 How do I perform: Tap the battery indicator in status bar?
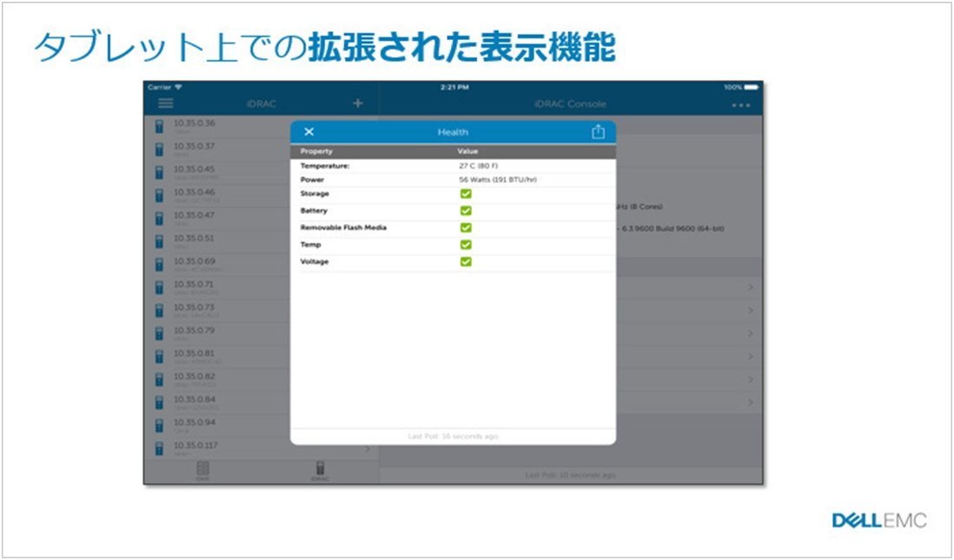[x=751, y=88]
